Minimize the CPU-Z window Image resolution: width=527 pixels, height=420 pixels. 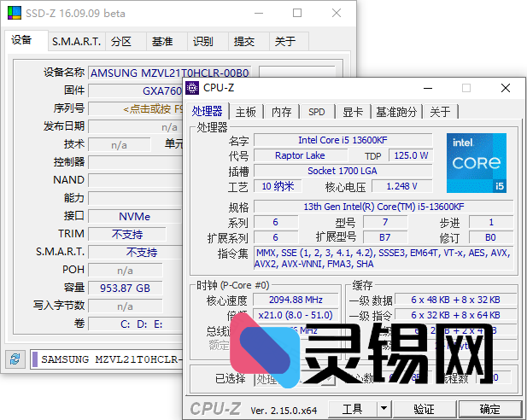(428, 88)
